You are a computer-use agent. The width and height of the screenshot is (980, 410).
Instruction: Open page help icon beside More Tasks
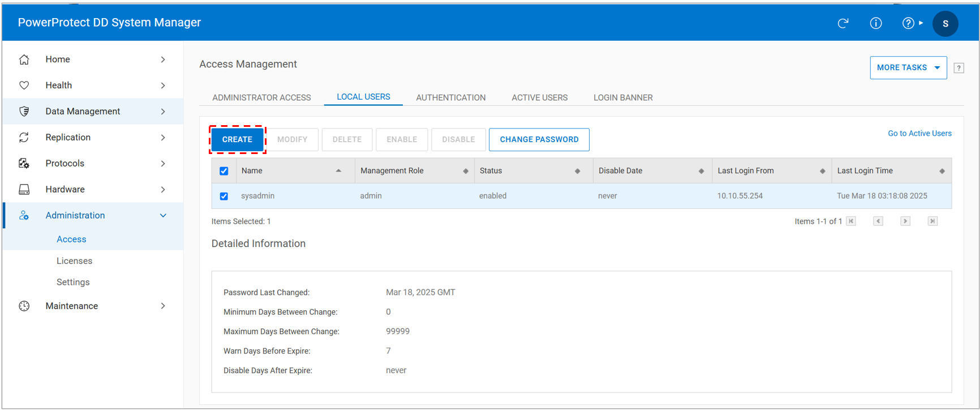[958, 68]
